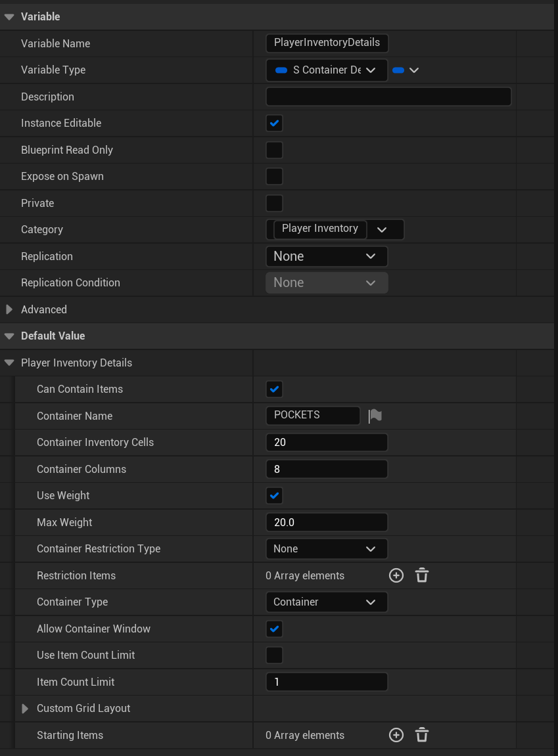Enable Expose on Spawn checkbox
The height and width of the screenshot is (756, 558).
274,176
